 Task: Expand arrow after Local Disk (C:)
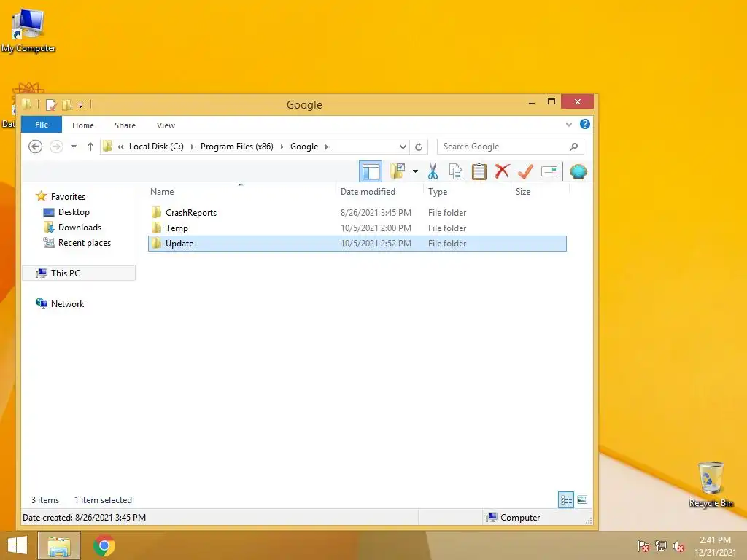pyautogui.click(x=192, y=147)
